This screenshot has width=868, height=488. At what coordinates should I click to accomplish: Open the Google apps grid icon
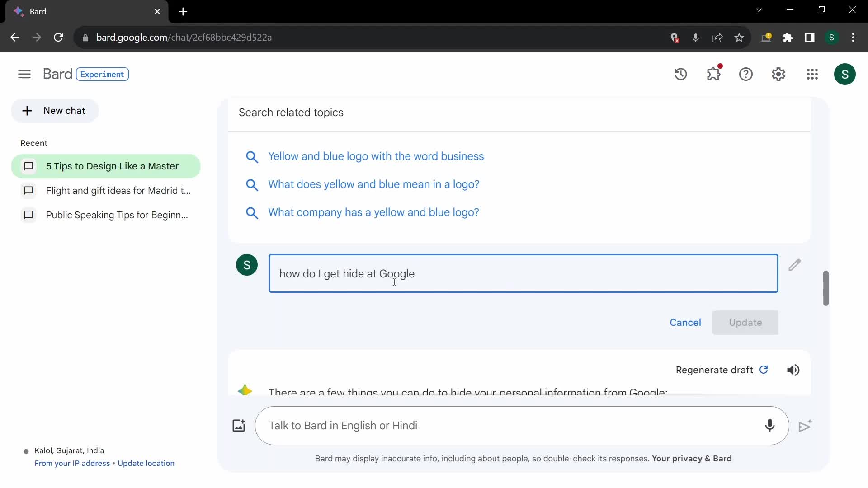812,74
